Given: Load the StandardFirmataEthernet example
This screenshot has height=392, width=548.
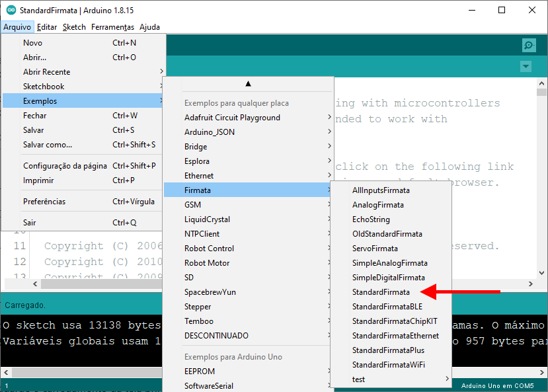Looking at the screenshot, I should (x=391, y=336).
